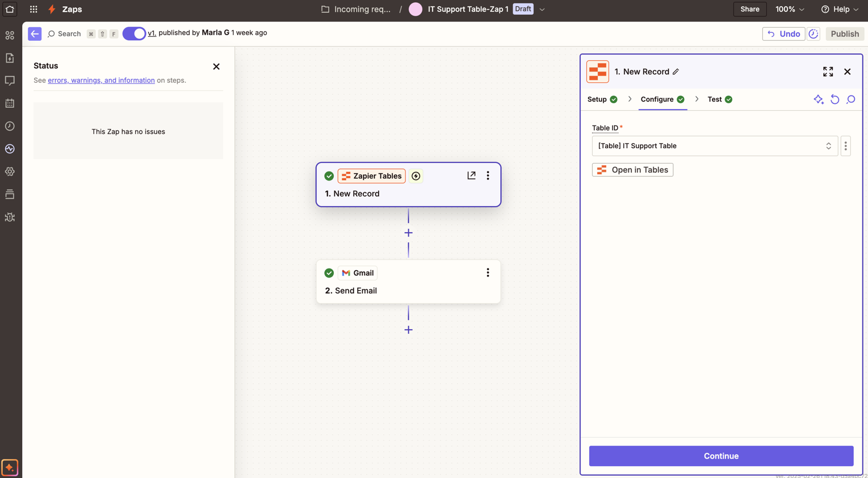
Task: Expand the Draft status chevron in the header
Action: pos(542,9)
